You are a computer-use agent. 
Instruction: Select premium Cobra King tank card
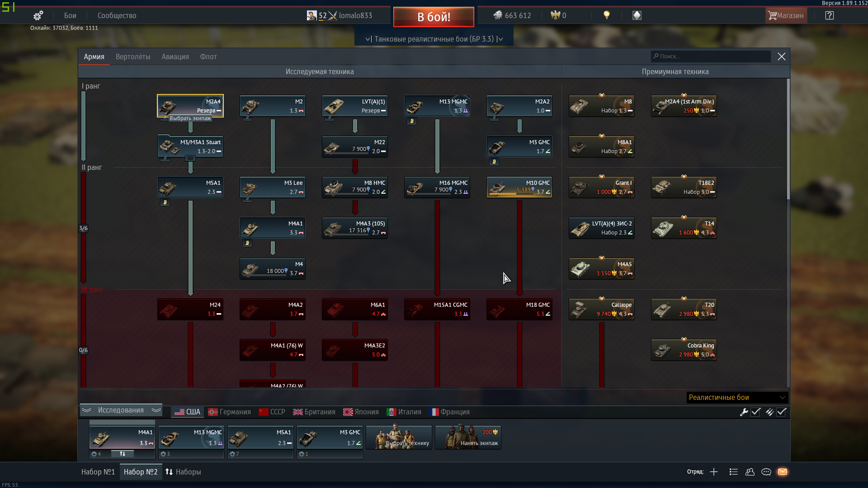pos(684,350)
